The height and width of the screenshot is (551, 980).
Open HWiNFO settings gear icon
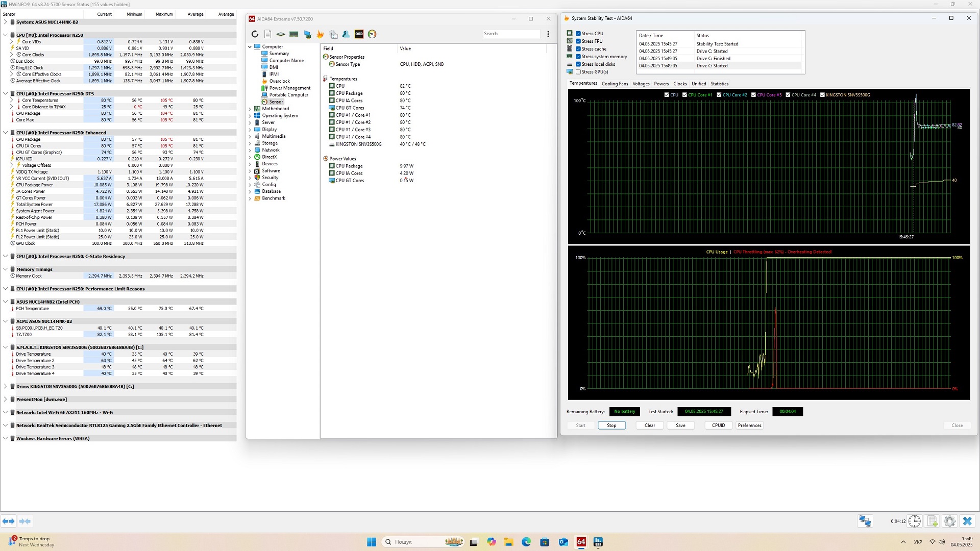click(x=949, y=521)
